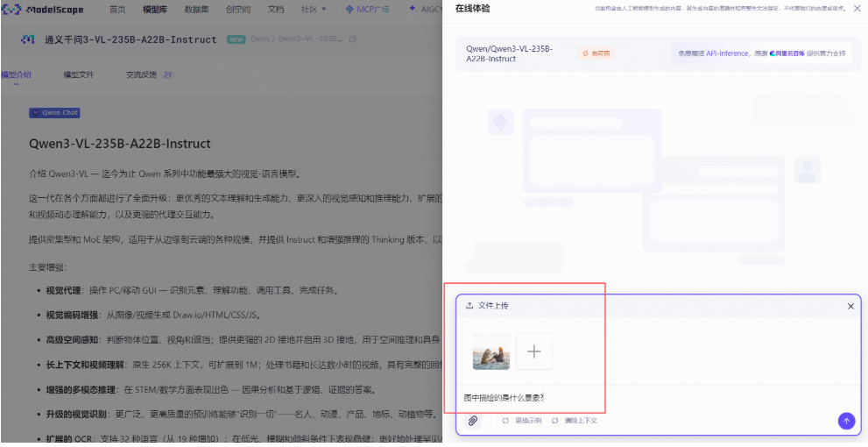Click the paperclip attachment icon
The image size is (868, 447).
click(472, 421)
